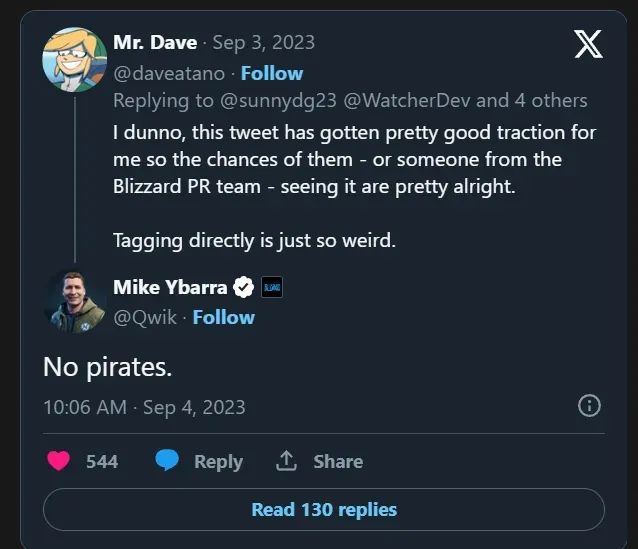The width and height of the screenshot is (638, 549).
Task: Click the Share label
Action: coord(338,461)
